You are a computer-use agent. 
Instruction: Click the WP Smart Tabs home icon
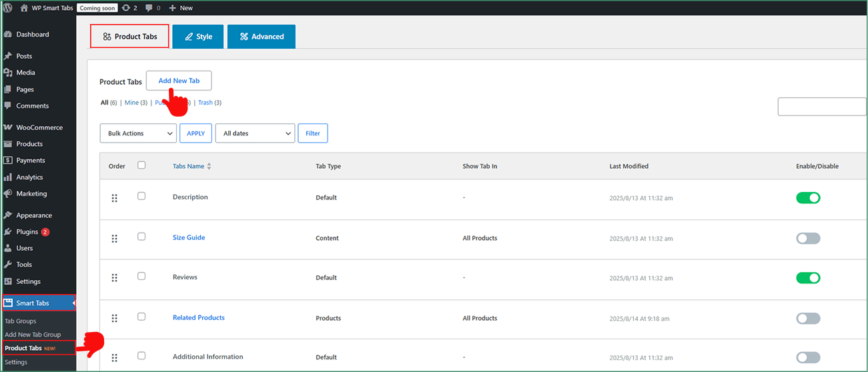[24, 8]
